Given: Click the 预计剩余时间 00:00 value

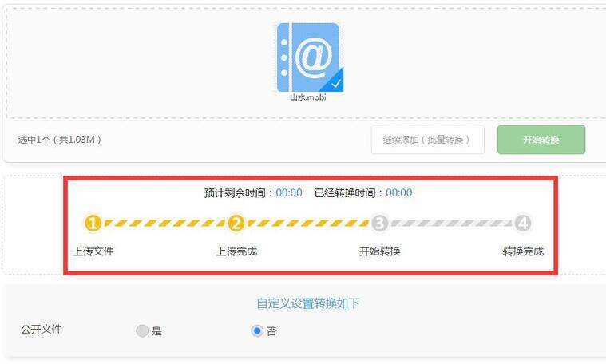Looking at the screenshot, I should click(289, 192).
